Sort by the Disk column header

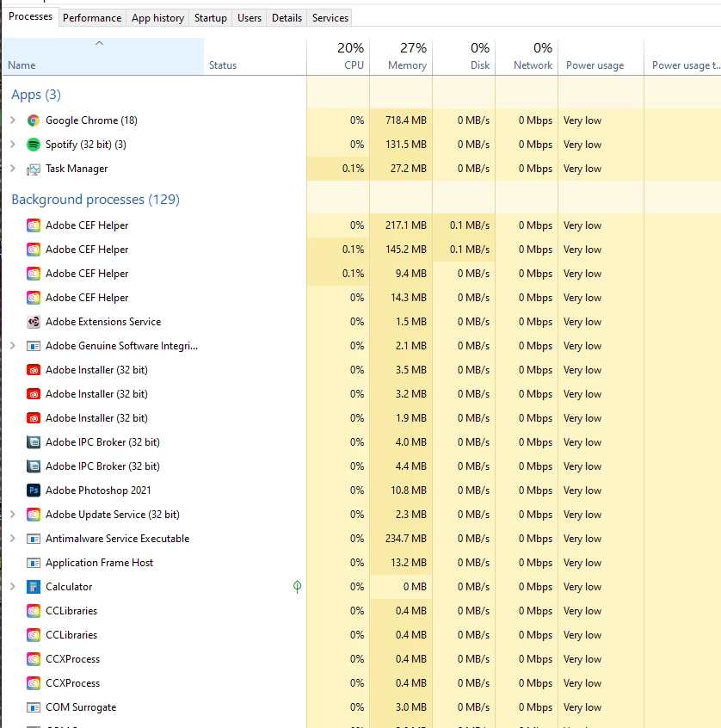(464, 57)
